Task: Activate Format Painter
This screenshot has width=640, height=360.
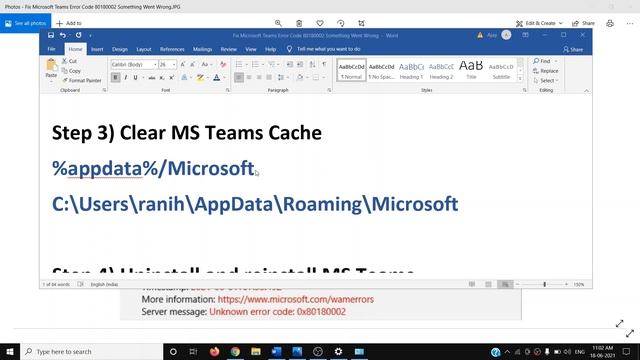Action: (x=82, y=80)
